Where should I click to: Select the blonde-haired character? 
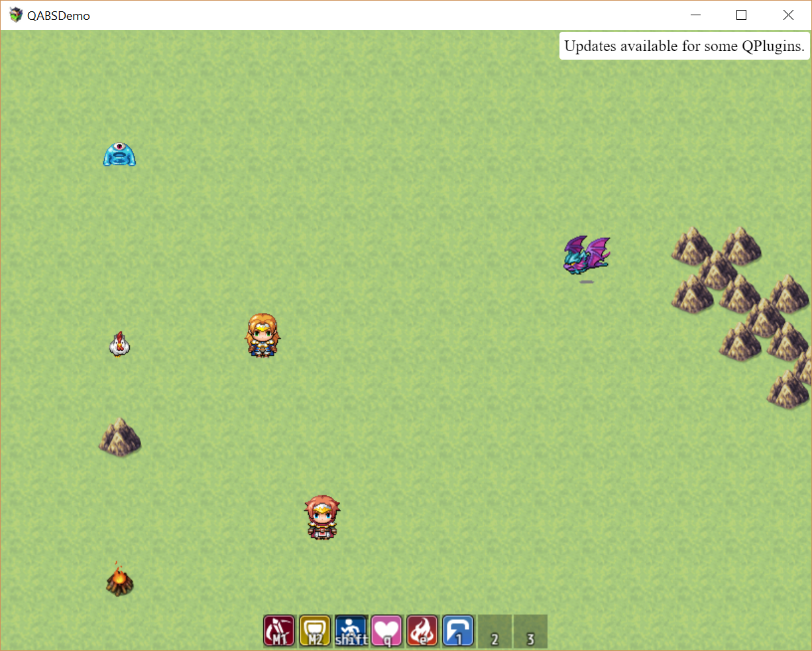pyautogui.click(x=263, y=335)
